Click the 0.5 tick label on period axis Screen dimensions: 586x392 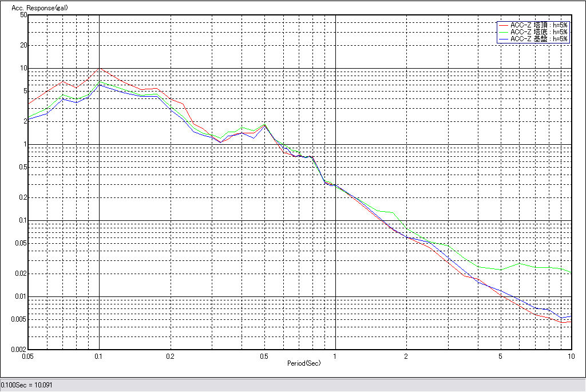(264, 356)
